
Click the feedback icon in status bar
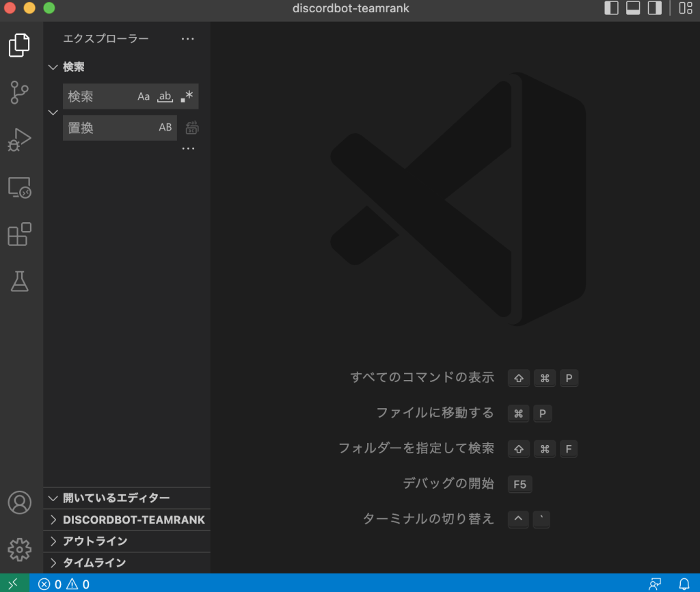click(x=655, y=584)
